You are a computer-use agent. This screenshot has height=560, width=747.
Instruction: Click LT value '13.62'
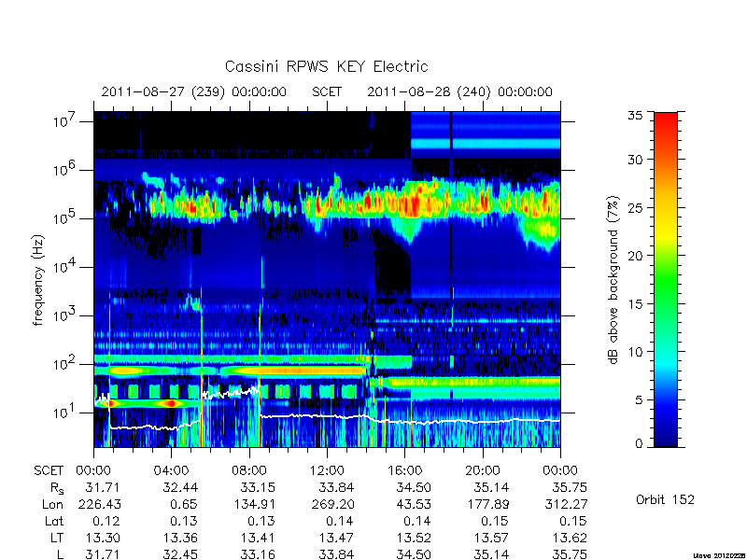point(570,538)
